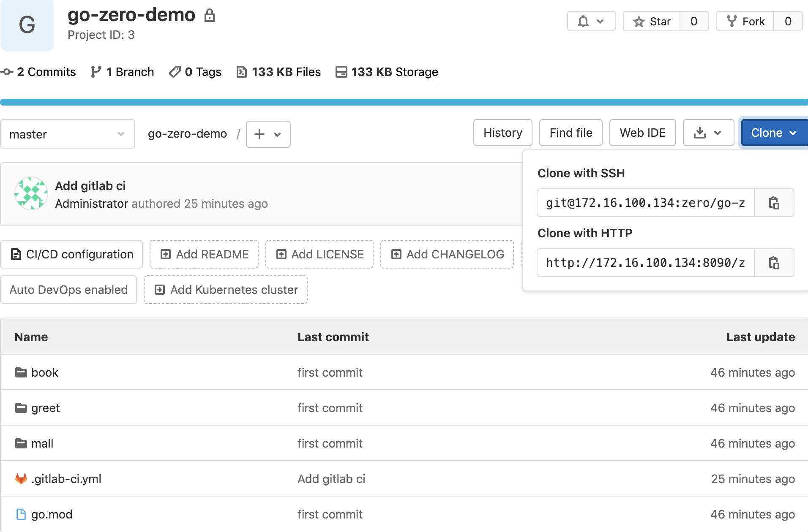Click the project avatar letter G
The height and width of the screenshot is (532, 808).
click(27, 24)
